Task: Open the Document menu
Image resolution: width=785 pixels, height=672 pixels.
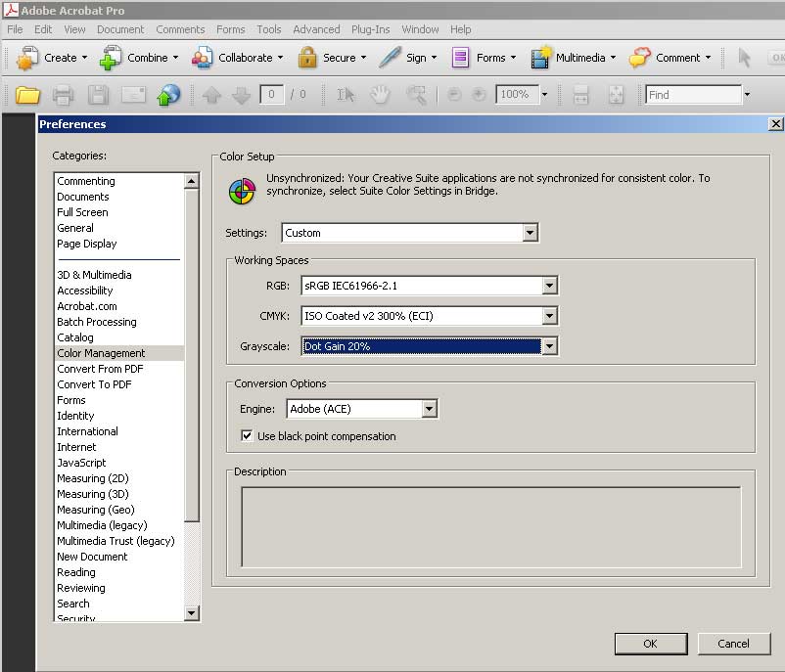Action: 120,29
